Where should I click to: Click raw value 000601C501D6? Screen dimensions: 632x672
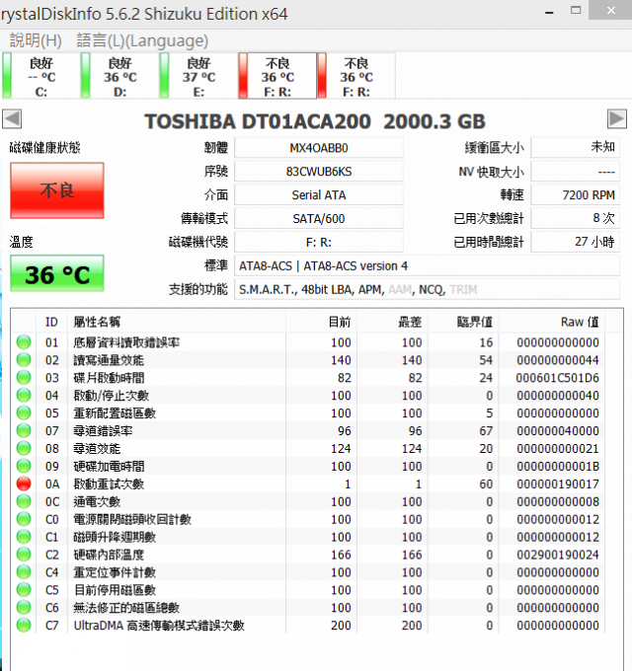pyautogui.click(x=557, y=378)
